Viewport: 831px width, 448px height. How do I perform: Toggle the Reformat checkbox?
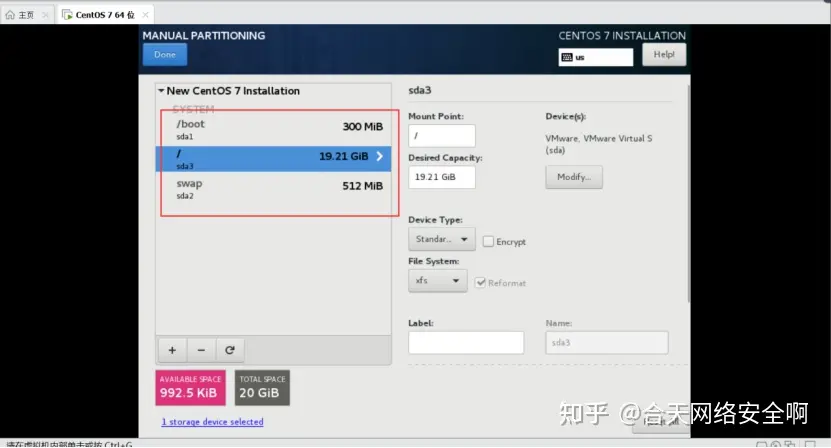click(481, 283)
